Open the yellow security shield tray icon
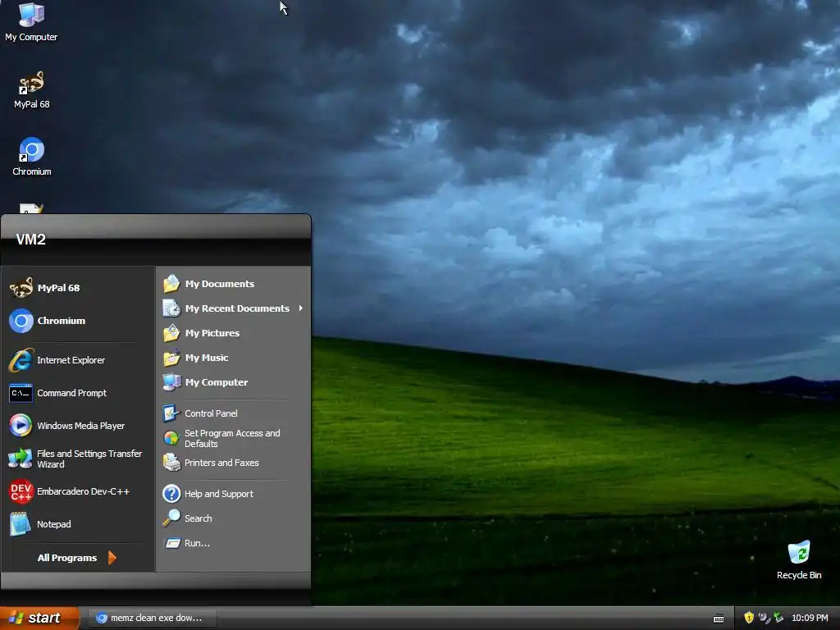840x630 pixels. (748, 618)
